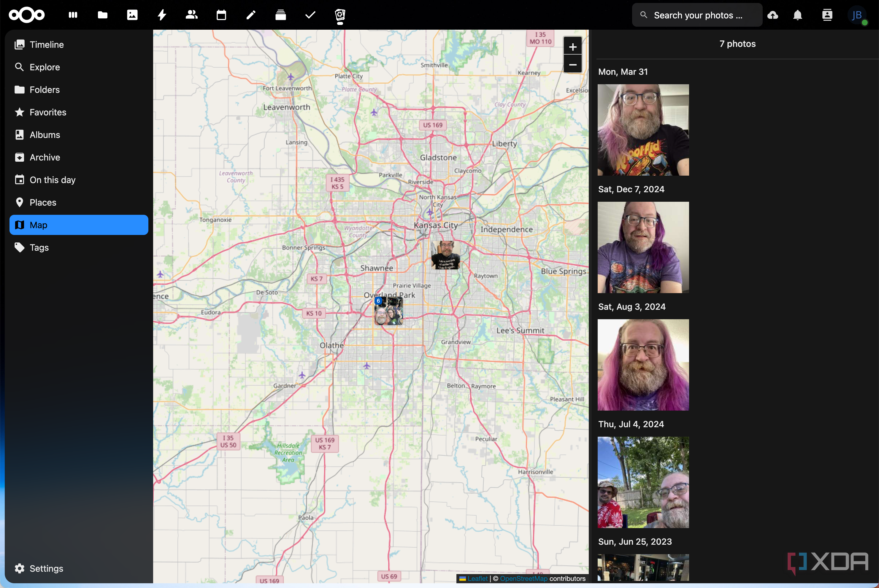This screenshot has height=588, width=879.
Task: Click the OpenStreetMap attribution link
Action: click(x=523, y=579)
